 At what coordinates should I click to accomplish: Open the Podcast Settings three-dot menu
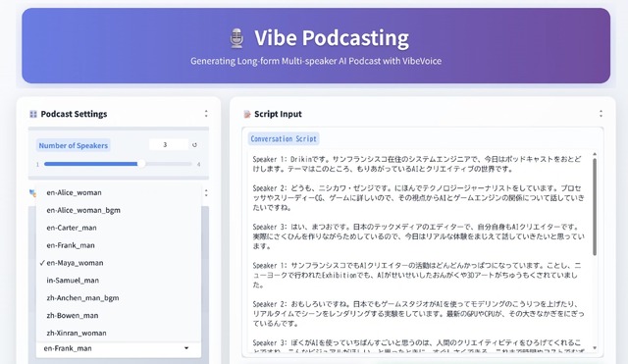pos(206,114)
